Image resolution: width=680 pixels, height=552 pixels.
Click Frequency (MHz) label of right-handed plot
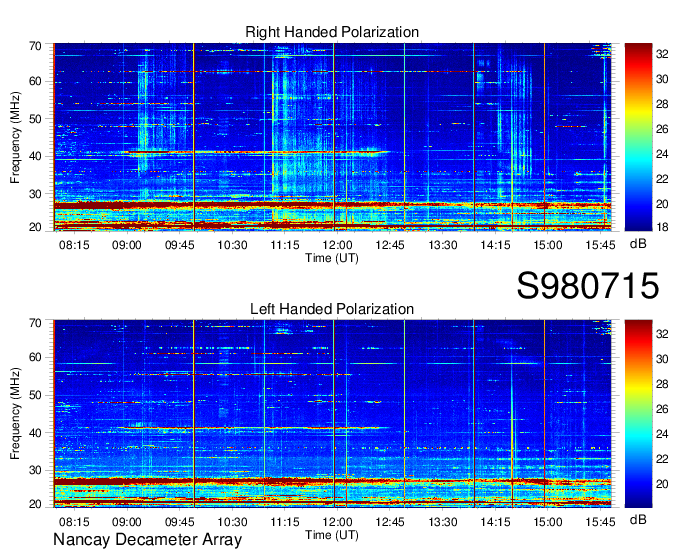pos(15,137)
